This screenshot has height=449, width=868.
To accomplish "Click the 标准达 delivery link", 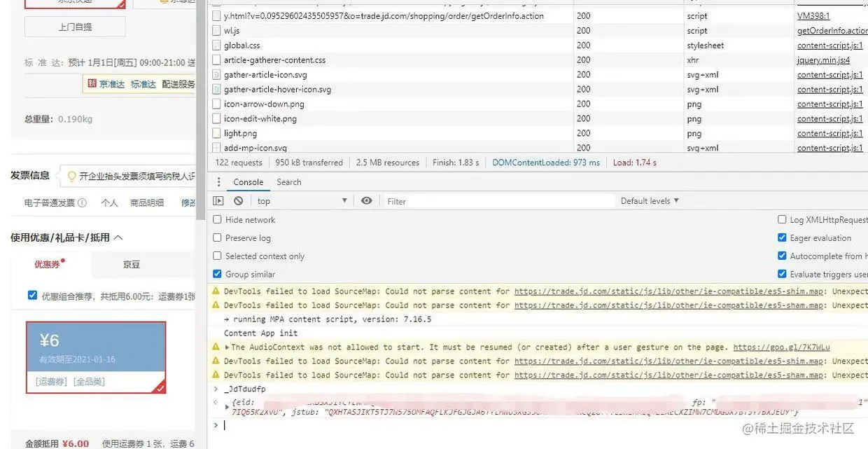I will (143, 84).
